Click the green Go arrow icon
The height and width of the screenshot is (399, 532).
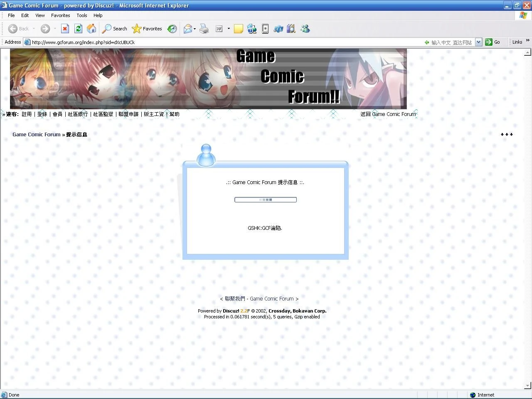tap(489, 42)
